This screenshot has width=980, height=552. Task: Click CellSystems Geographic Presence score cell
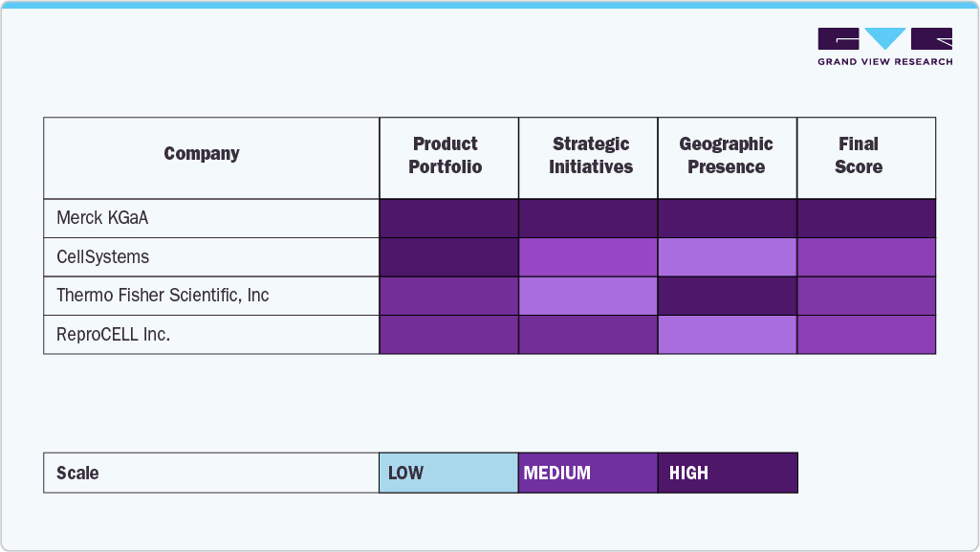coord(728,257)
